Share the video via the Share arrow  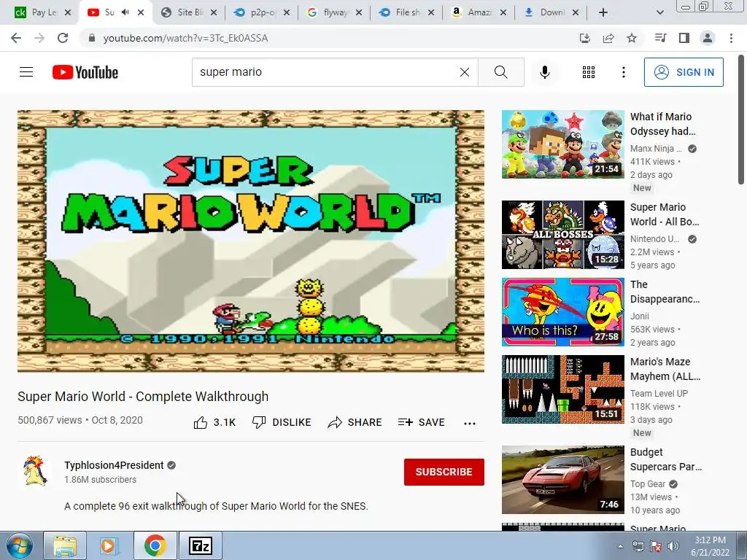click(x=355, y=422)
